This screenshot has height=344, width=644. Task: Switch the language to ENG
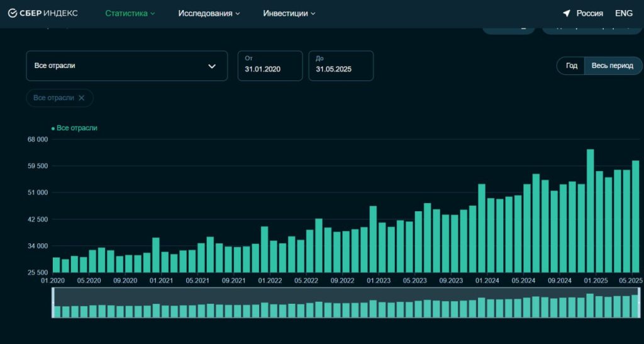pyautogui.click(x=624, y=13)
